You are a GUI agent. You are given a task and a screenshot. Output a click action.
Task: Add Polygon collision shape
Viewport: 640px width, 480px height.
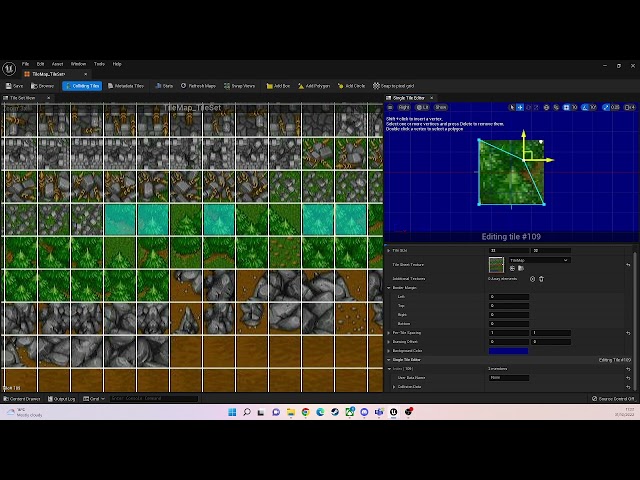314,86
